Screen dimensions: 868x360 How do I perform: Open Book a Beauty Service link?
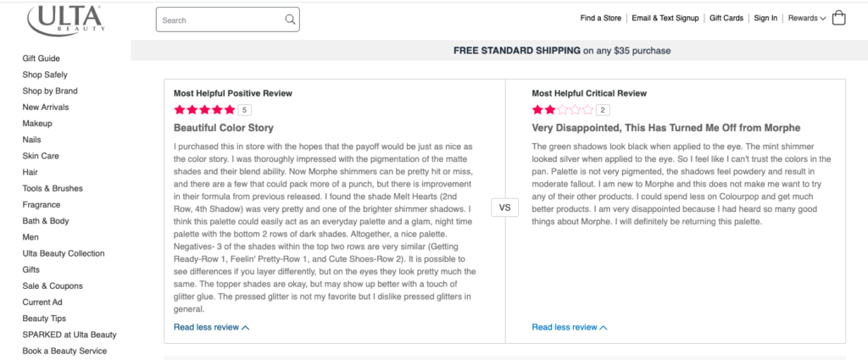[64, 351]
